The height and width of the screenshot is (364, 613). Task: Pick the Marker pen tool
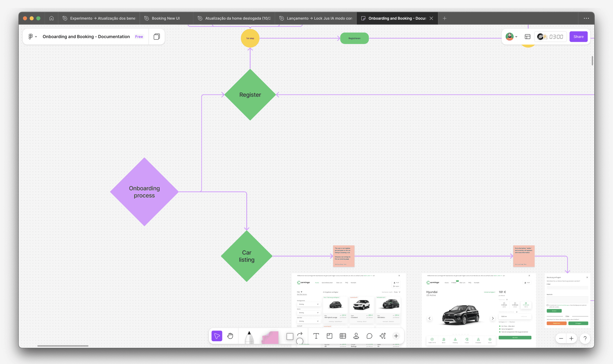pyautogui.click(x=249, y=337)
